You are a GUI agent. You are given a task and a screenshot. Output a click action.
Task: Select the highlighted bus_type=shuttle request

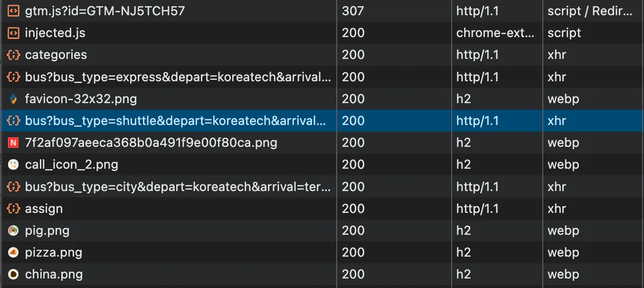click(x=175, y=121)
